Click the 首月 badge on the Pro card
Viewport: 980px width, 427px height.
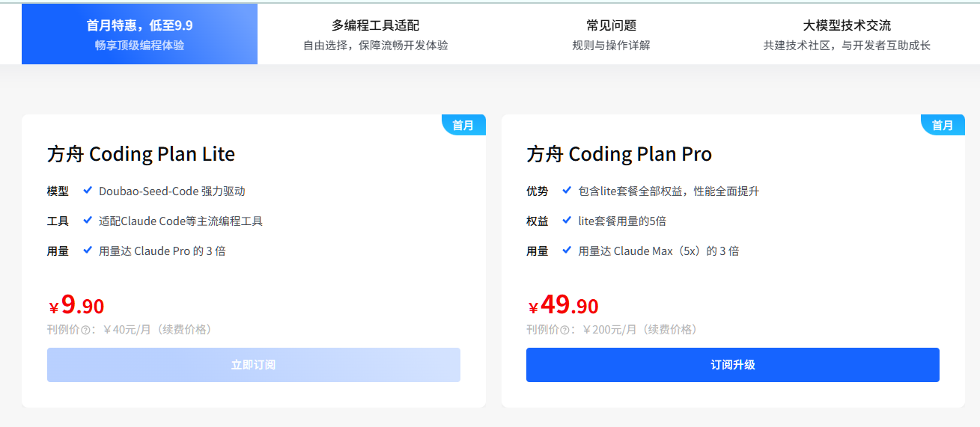(943, 125)
